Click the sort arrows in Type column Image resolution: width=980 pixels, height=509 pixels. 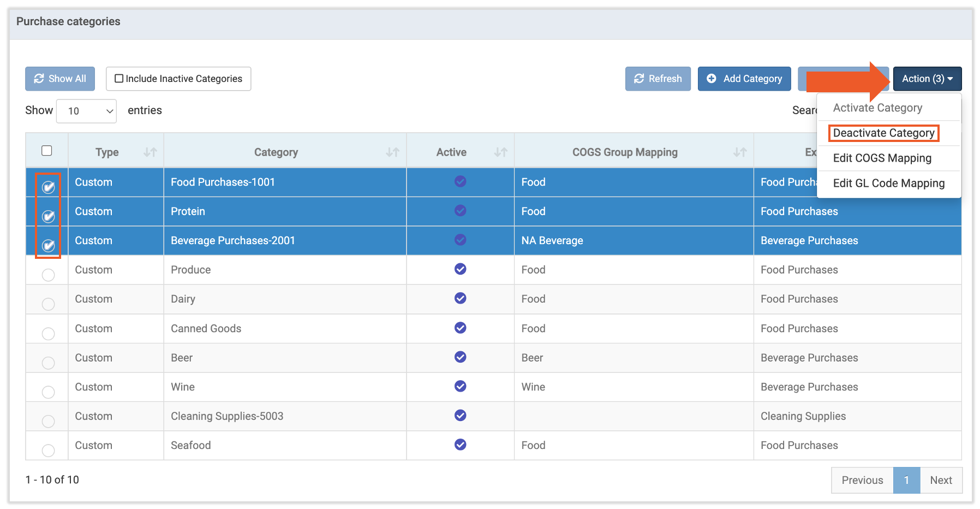[x=150, y=152]
